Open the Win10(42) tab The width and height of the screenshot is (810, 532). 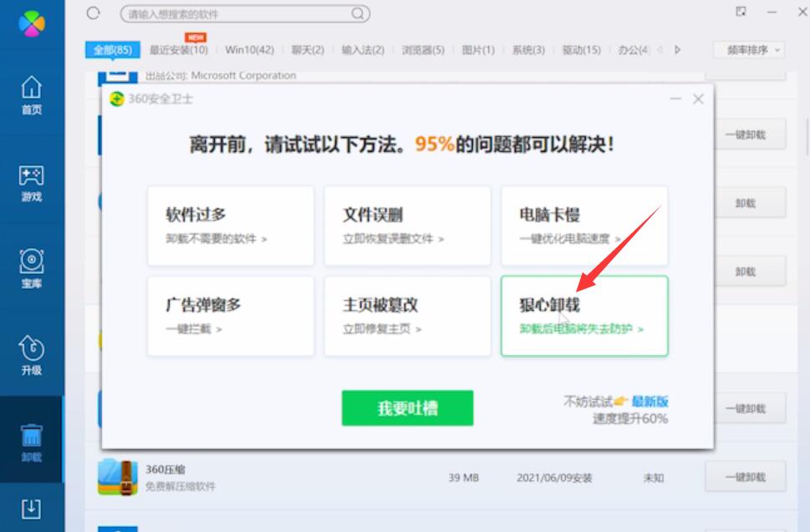click(x=249, y=50)
